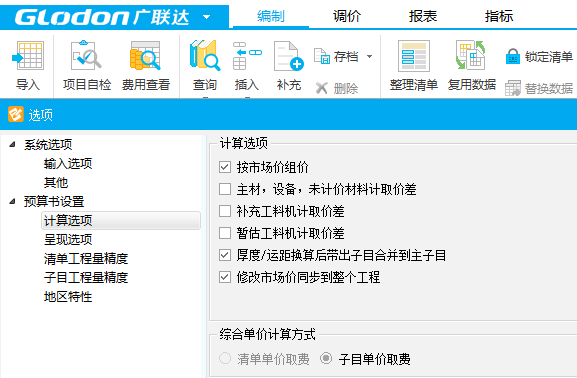Select 呈现选项 in the tree
The image size is (577, 378).
coord(68,240)
